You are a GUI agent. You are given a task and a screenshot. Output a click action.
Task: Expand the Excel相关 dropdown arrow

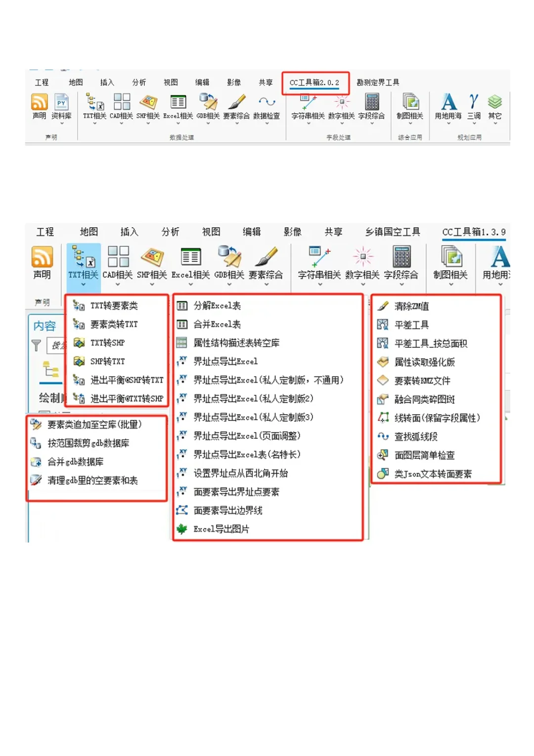pos(177,123)
